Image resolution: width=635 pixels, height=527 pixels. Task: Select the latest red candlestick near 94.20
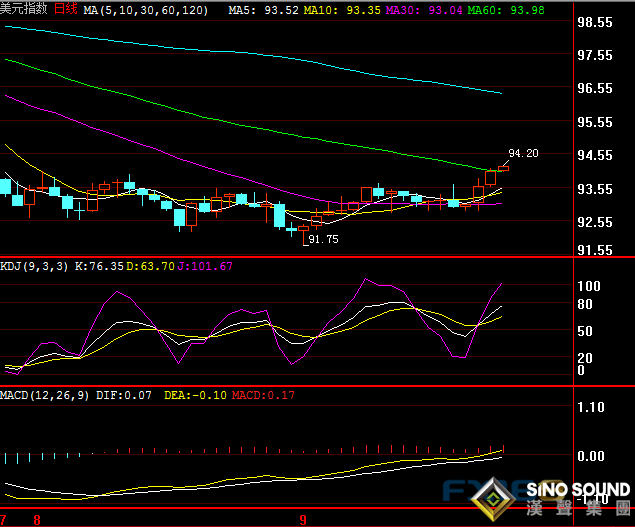503,168
